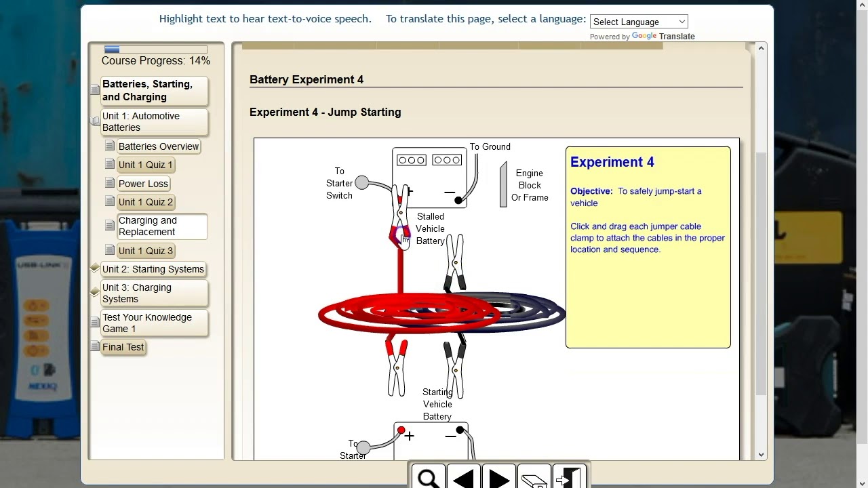Click page icon next to Unit 1 Quiz 3
The width and height of the screenshot is (868, 488).
click(x=110, y=250)
